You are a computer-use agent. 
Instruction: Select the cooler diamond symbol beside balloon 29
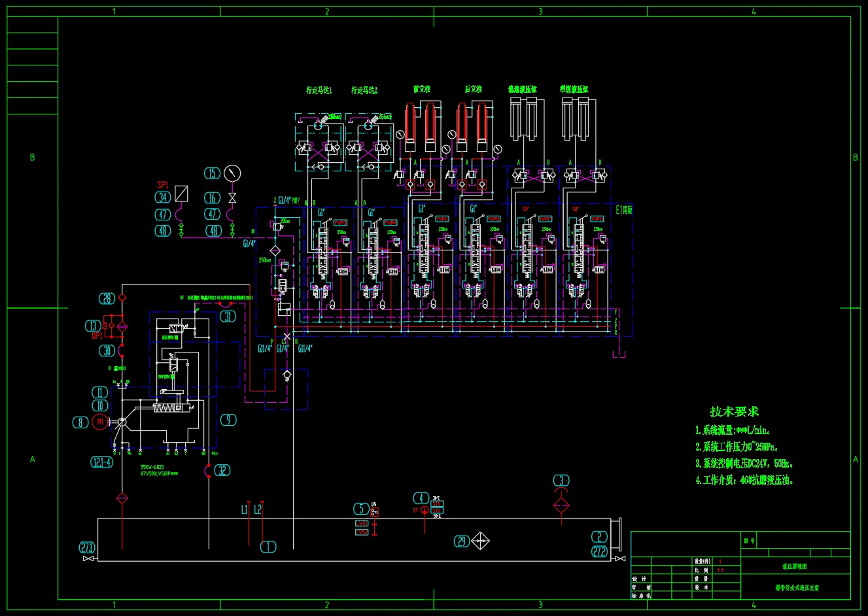click(x=481, y=541)
